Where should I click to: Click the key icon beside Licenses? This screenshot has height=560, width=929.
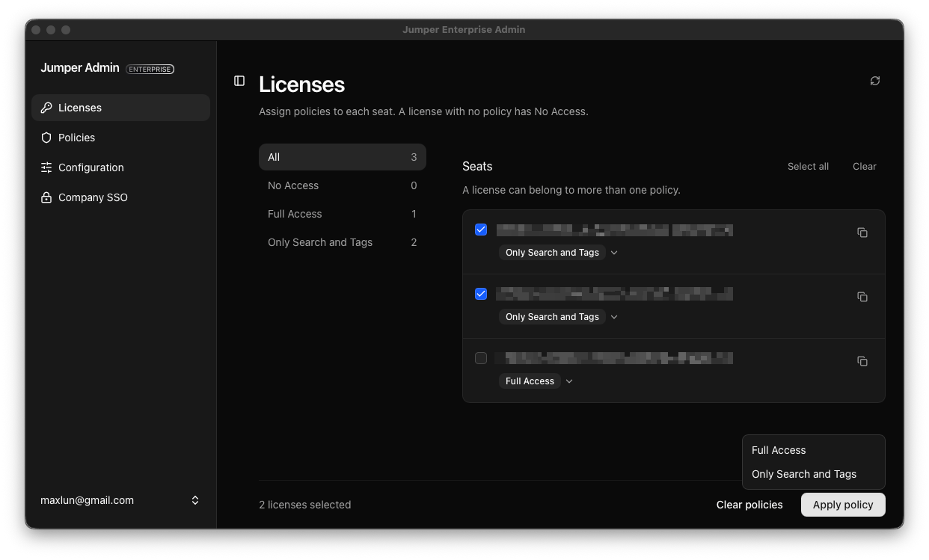(46, 108)
